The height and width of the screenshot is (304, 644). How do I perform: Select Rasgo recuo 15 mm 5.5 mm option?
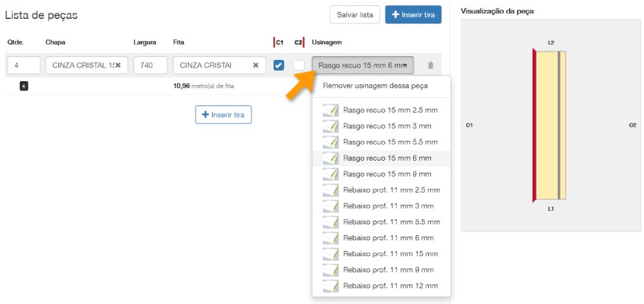(381, 142)
